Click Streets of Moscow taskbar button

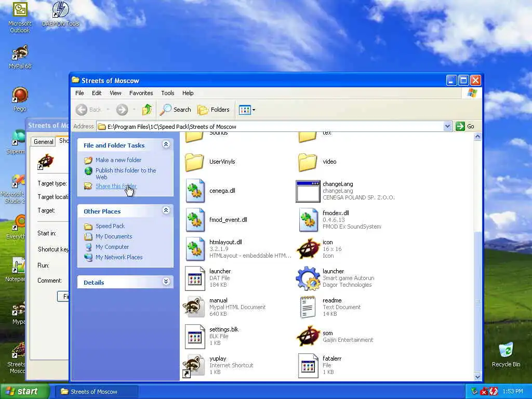[97, 392]
